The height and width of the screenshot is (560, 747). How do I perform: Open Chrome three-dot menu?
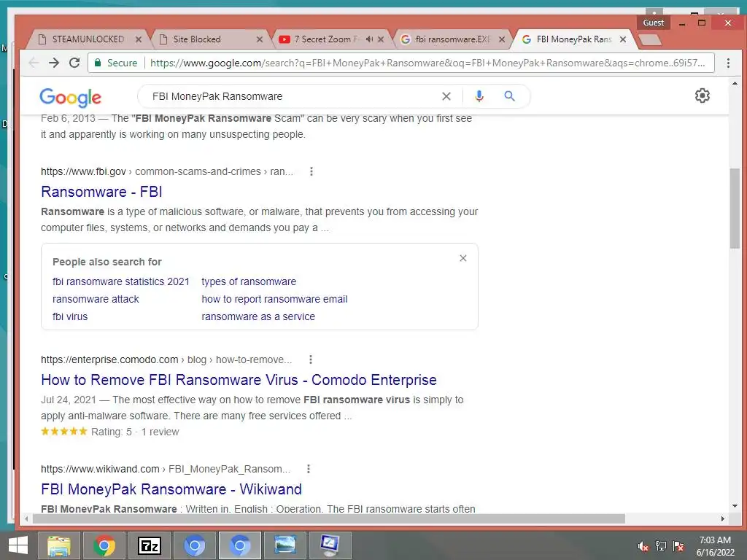point(728,63)
